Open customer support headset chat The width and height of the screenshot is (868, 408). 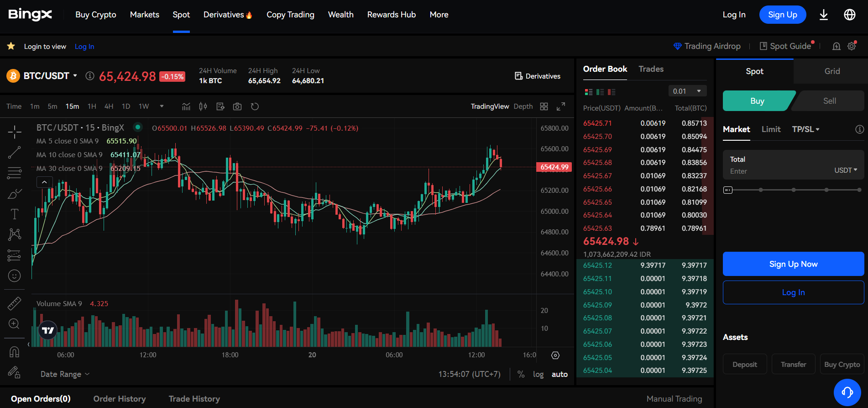coord(847,392)
